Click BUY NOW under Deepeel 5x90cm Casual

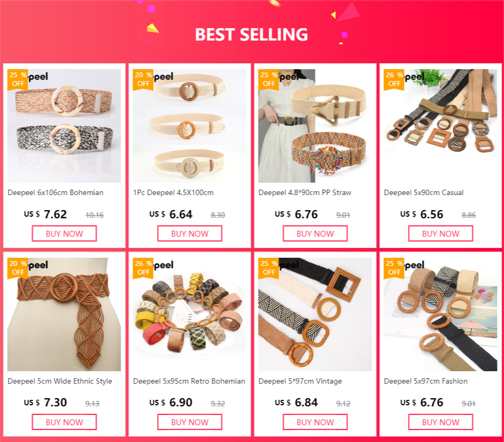441,233
